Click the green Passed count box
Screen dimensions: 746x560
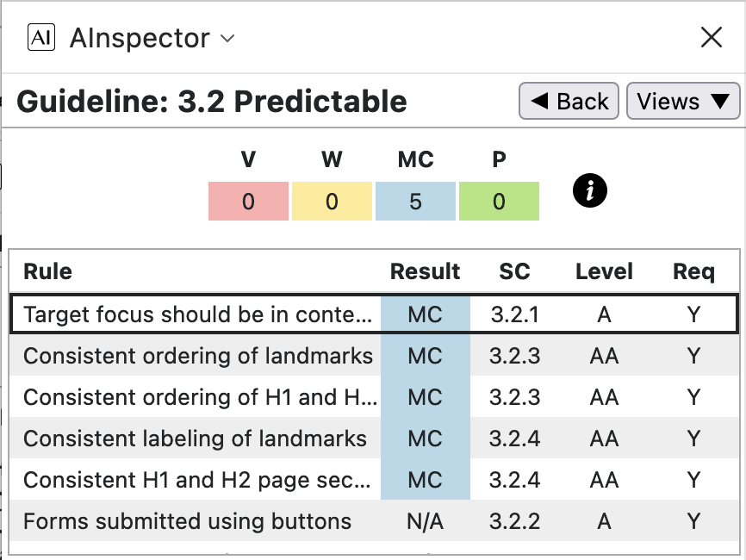click(499, 202)
